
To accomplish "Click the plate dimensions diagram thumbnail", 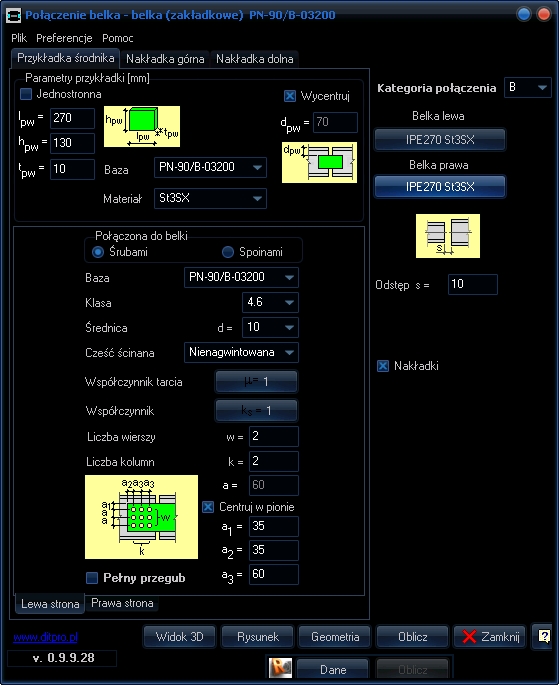I will click(142, 126).
